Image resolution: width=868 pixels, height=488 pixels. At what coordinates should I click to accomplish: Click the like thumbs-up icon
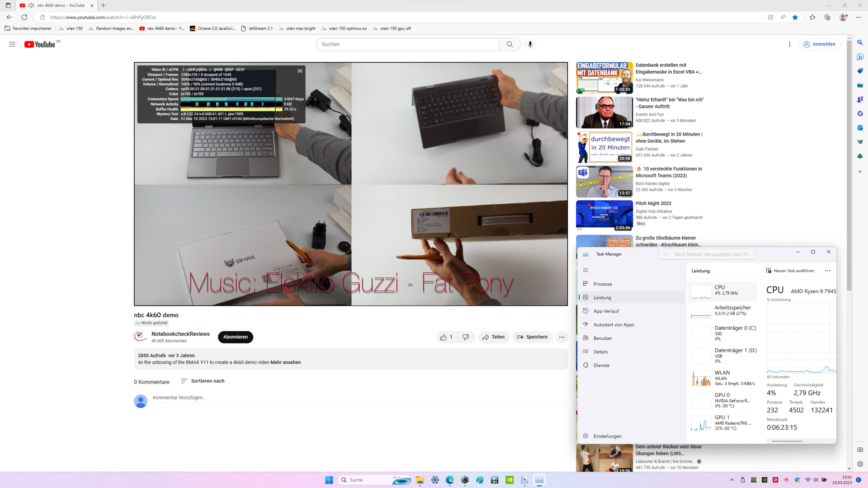pyautogui.click(x=443, y=337)
